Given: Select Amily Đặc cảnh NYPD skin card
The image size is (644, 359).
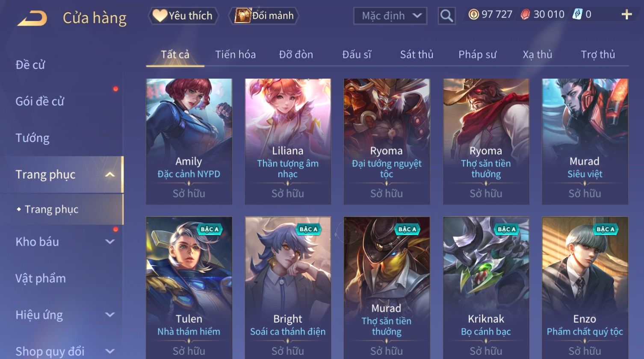Looking at the screenshot, I should (189, 141).
